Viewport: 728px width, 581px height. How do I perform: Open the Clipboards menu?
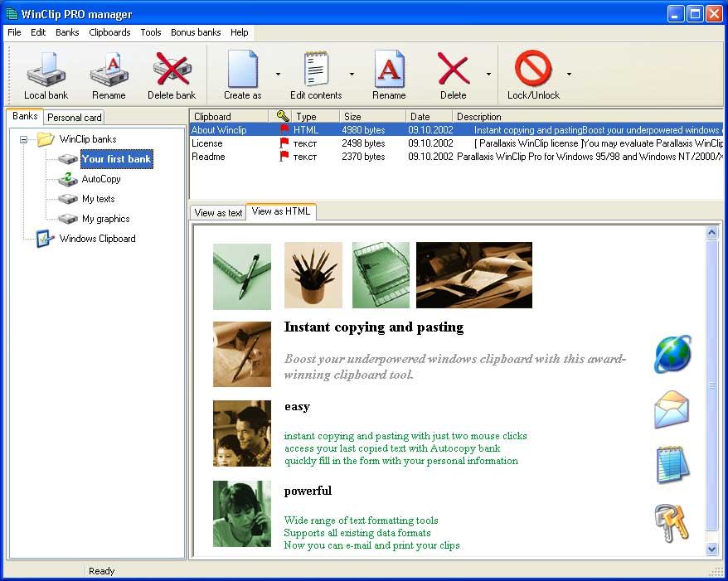(x=109, y=32)
